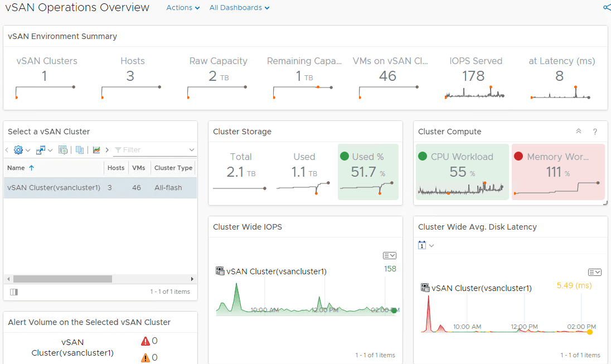Click the orange marker on the Disk Latency chart

click(589, 332)
